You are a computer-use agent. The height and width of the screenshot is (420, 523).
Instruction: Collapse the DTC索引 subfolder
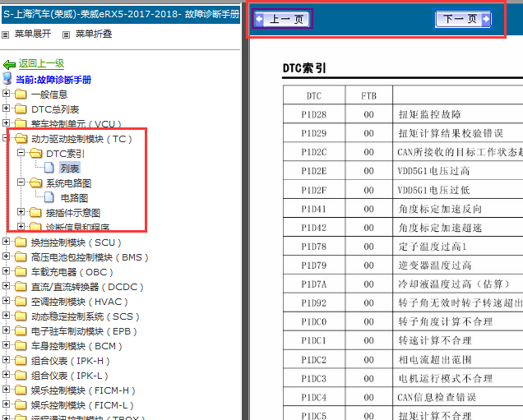(x=21, y=152)
